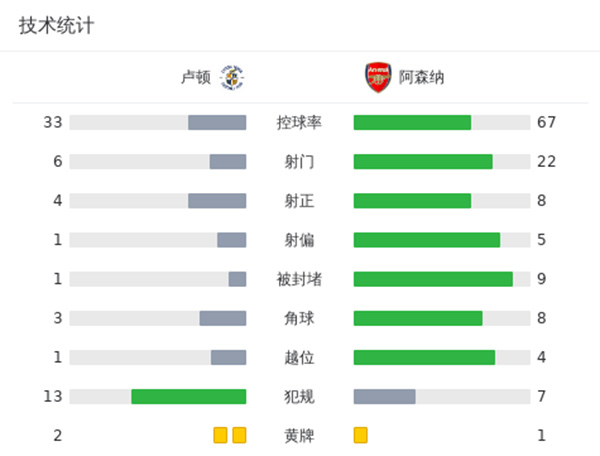Click the Arsenal team crest
The image size is (600, 456).
click(377, 77)
